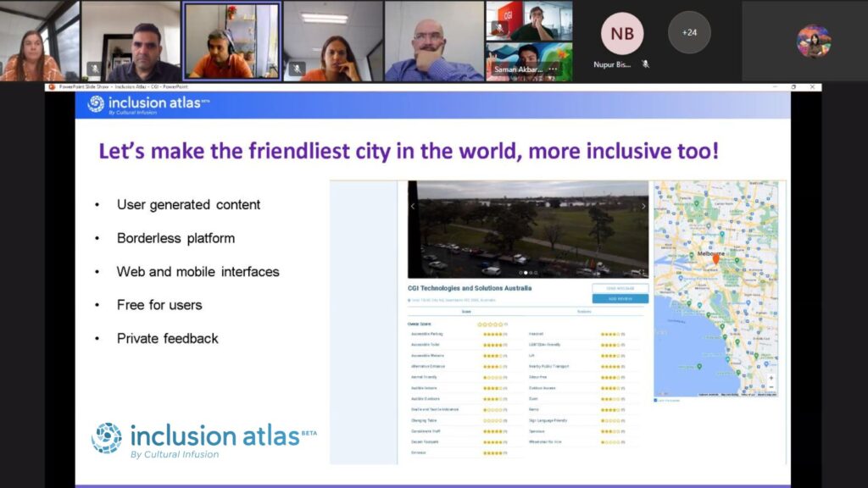868x488 pixels.
Task: Select the leftmost woman's video tile
Action: click(40, 41)
